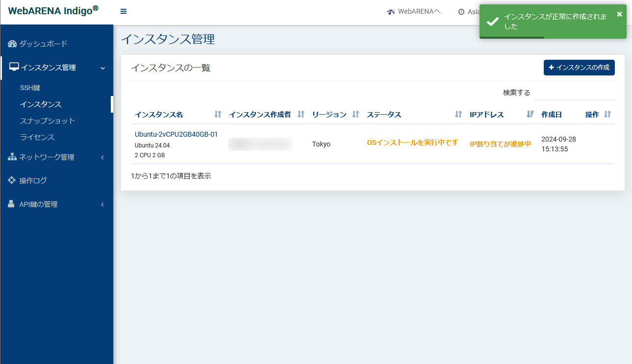Click the user icon beside API鍵の管理
Screen dimensions: 632x364
tap(11, 204)
